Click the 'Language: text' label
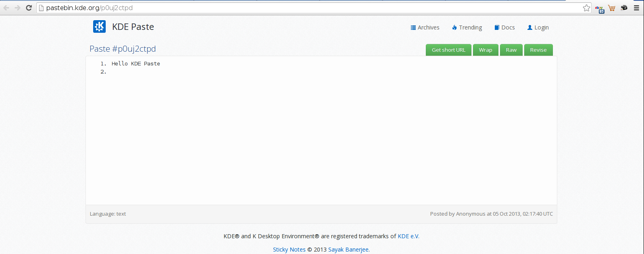Image resolution: width=644 pixels, height=254 pixels. coord(108,214)
